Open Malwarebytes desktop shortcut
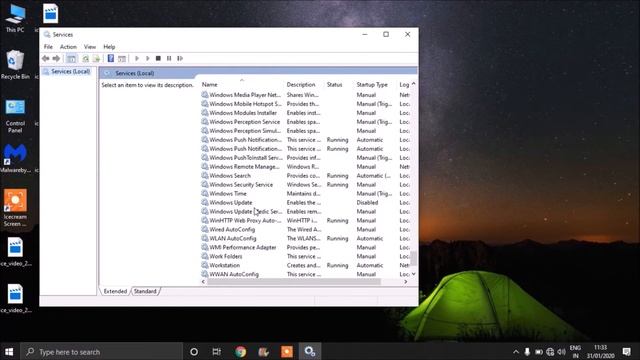Viewport: 640px width, 360px height. pos(15,158)
